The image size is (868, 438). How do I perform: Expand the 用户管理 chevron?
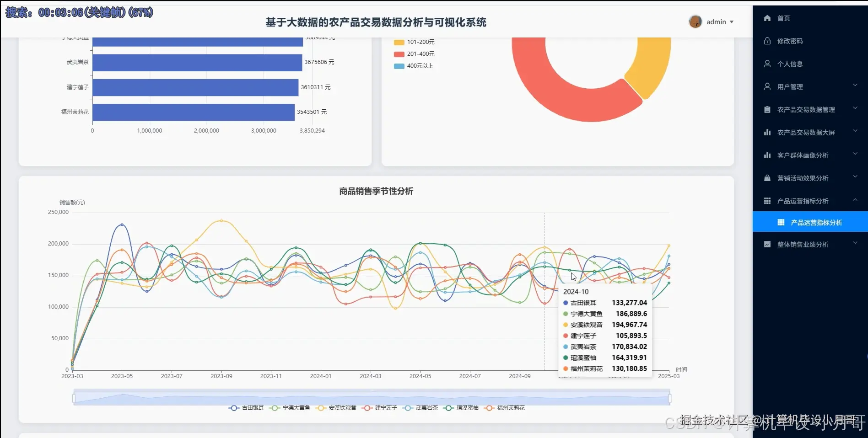click(x=855, y=85)
